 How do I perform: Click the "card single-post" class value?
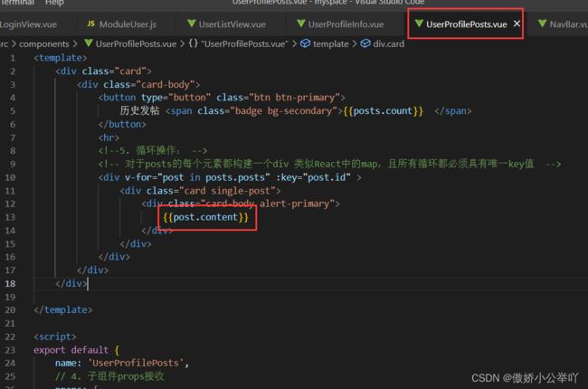[x=227, y=191]
